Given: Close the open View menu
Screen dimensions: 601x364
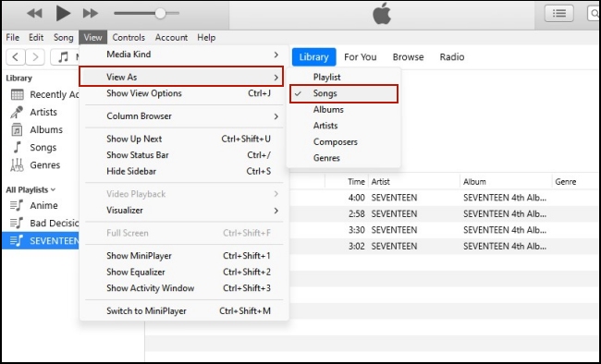Looking at the screenshot, I should tap(93, 38).
